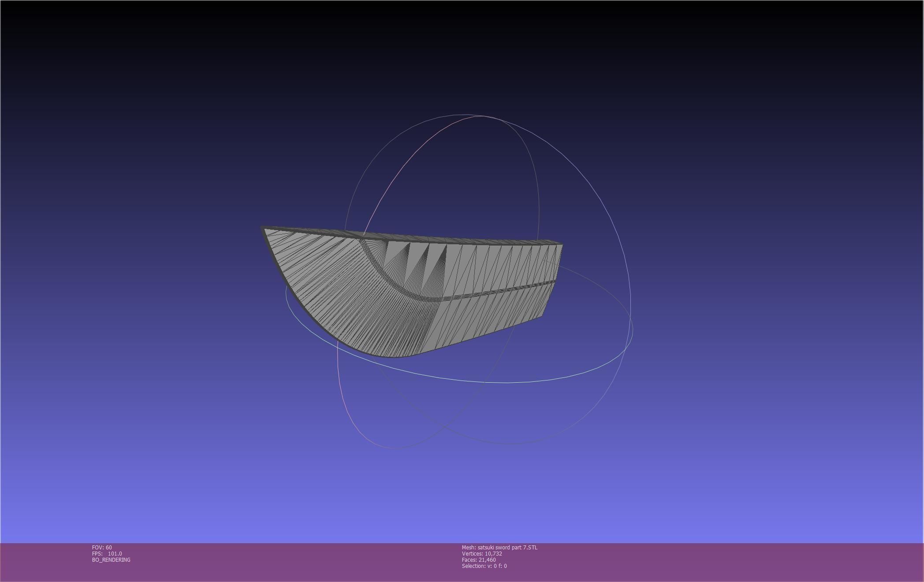Screen dimensions: 924x582
Task: Click the Vertices: 10,732 count
Action: (482, 554)
